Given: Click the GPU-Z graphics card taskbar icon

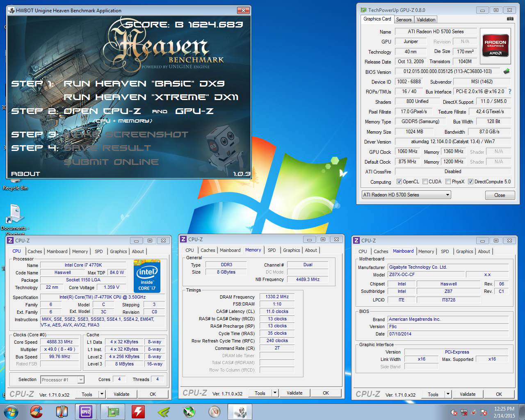Looking at the screenshot, I should pos(112,412).
